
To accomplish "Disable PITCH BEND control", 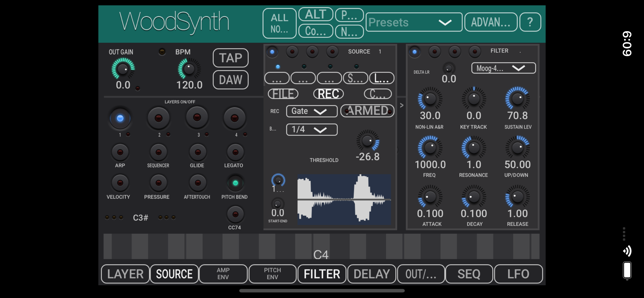I will 235,183.
